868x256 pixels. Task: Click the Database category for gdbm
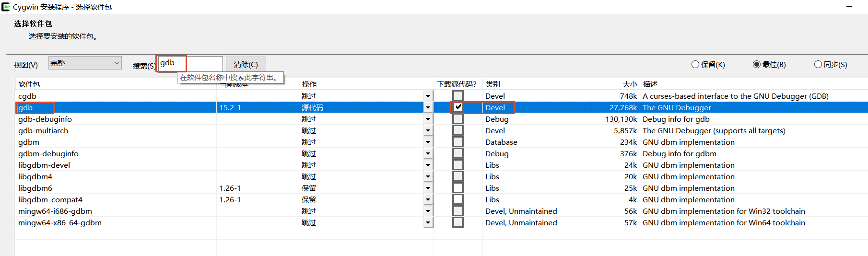click(x=501, y=142)
